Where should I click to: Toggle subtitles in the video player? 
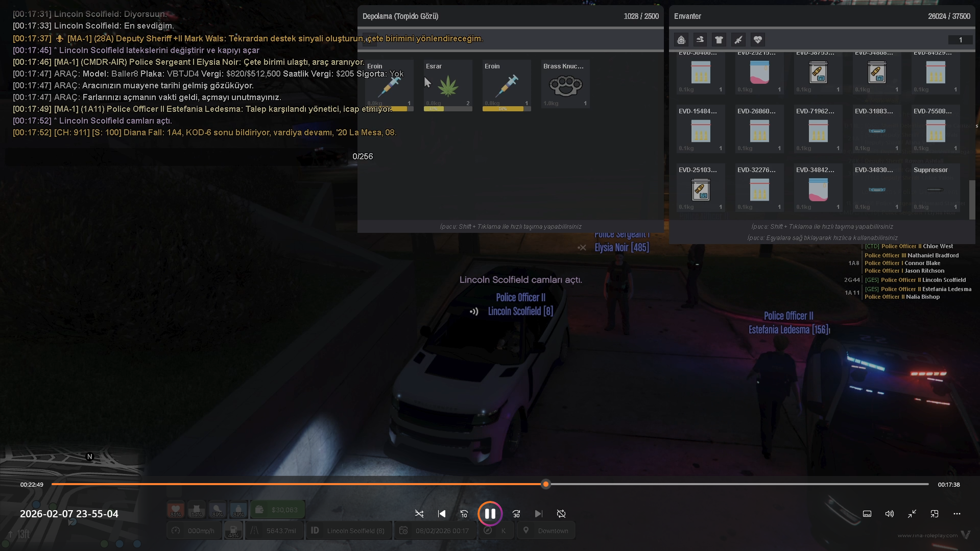[x=867, y=514]
